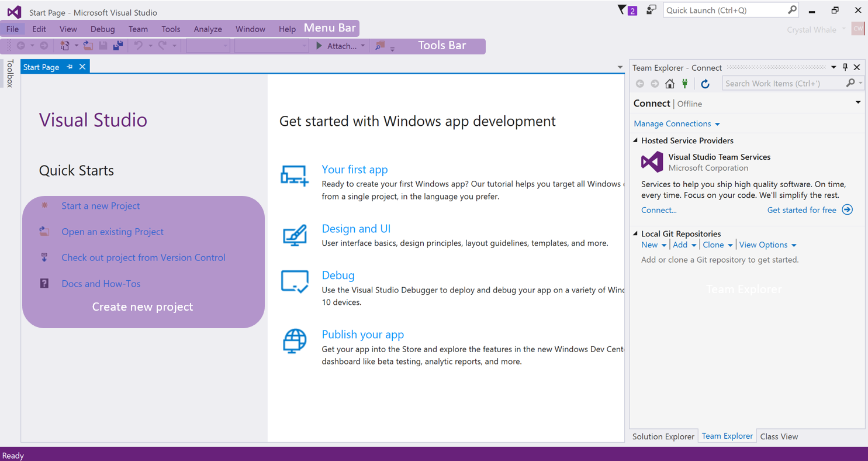
Task: Open the solution platforms combo box
Action: 271,46
